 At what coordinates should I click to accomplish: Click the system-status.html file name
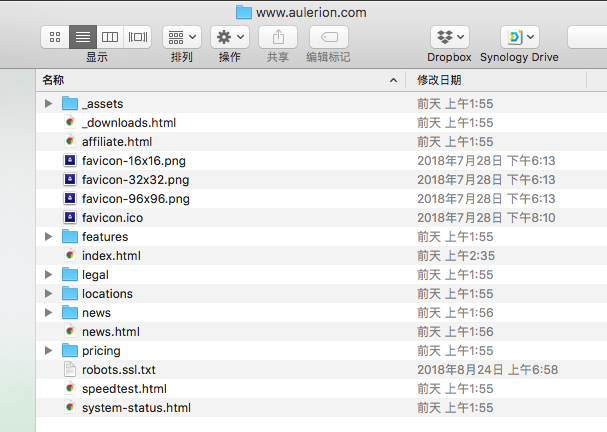tap(136, 408)
